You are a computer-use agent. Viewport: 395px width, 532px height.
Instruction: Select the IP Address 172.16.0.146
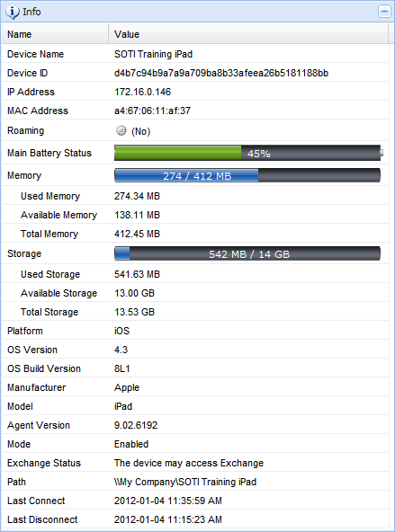(x=142, y=92)
